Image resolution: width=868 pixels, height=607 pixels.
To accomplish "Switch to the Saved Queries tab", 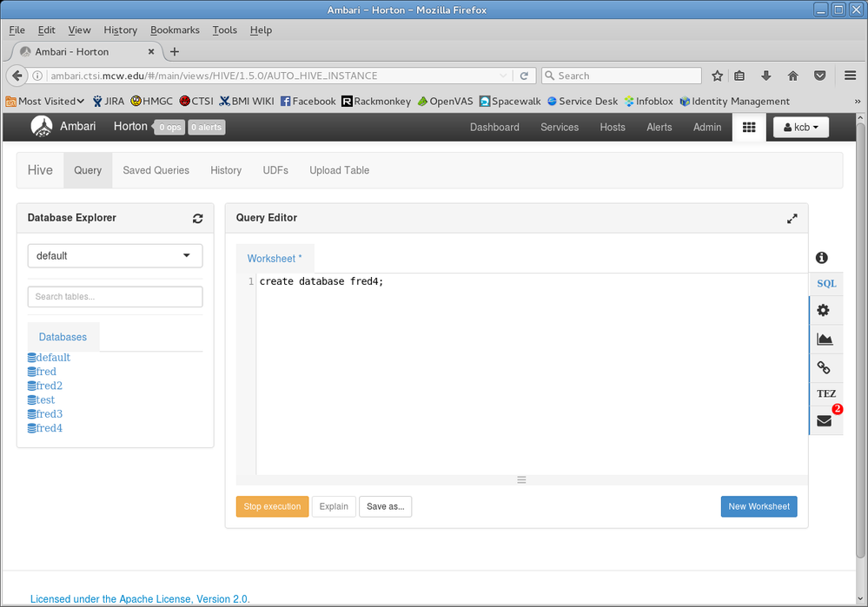I will point(156,170).
